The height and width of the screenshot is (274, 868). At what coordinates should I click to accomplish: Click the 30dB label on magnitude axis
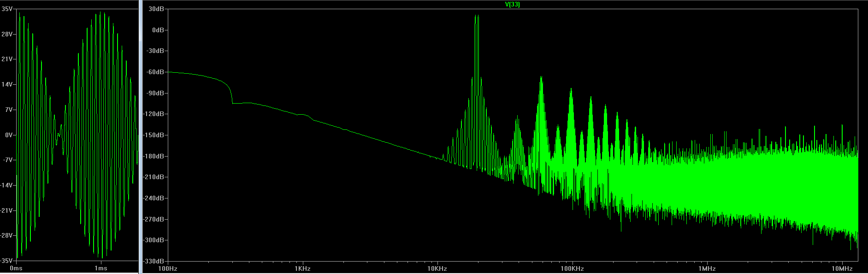point(157,9)
